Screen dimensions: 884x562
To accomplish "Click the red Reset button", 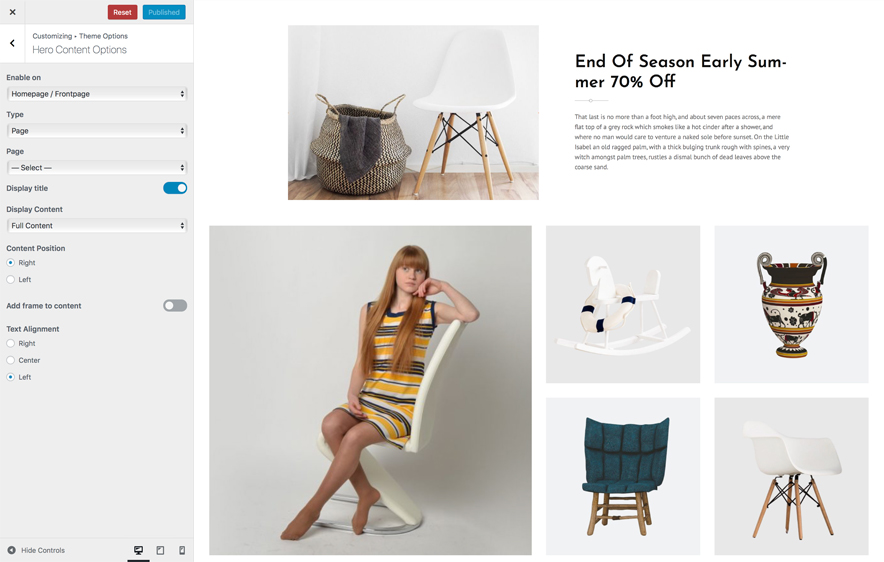I will tap(122, 12).
